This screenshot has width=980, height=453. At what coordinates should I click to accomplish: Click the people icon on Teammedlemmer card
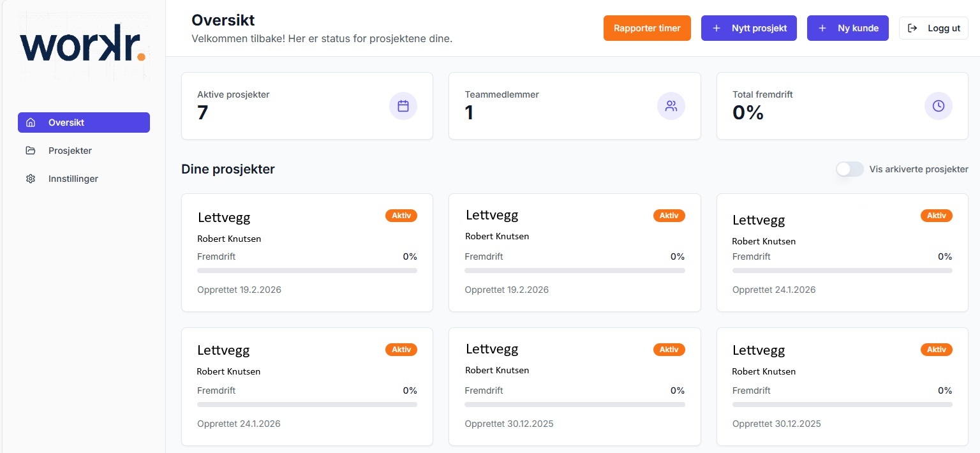tap(671, 106)
